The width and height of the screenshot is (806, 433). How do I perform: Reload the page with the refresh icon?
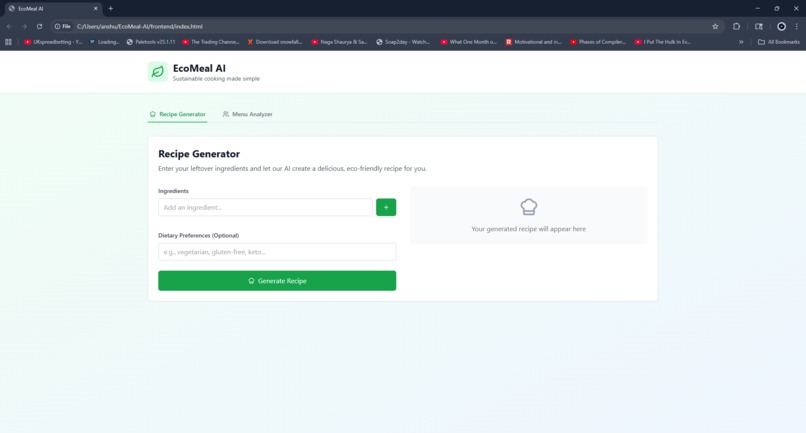click(39, 26)
